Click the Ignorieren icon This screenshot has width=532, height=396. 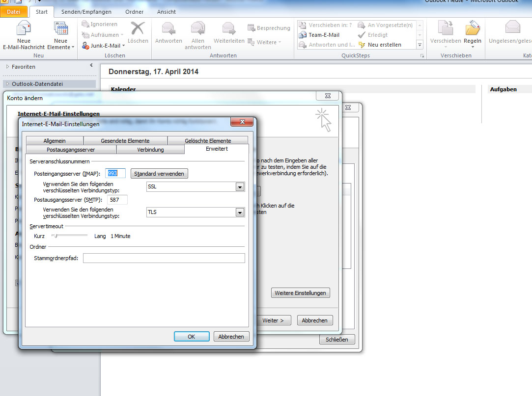[x=85, y=24]
